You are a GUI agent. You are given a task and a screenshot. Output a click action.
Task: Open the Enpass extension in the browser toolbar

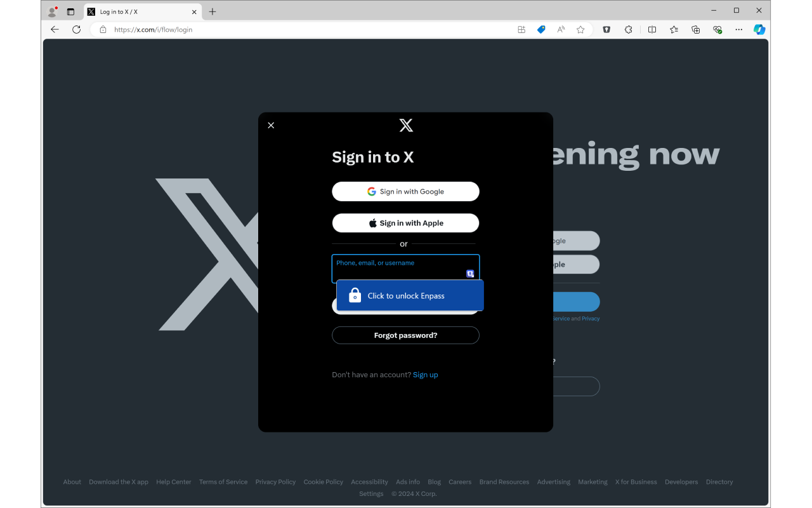[x=606, y=29]
